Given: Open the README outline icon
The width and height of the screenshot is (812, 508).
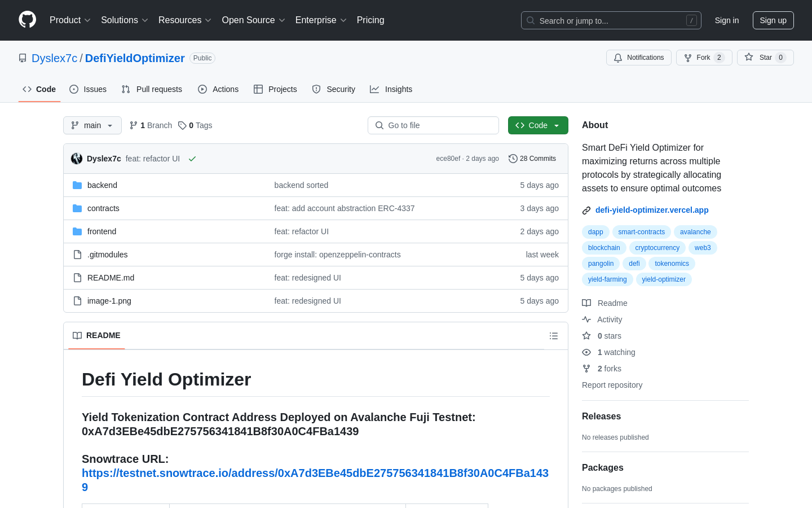Looking at the screenshot, I should coord(554,336).
